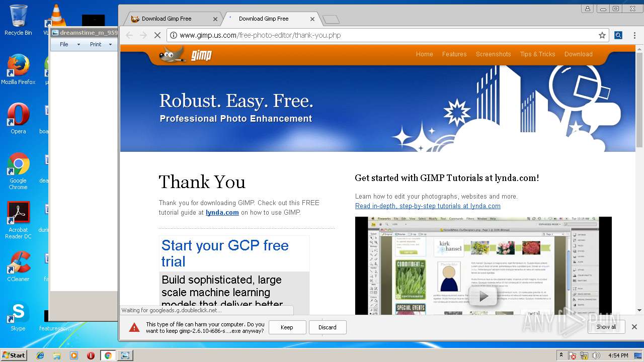View site information icon in address bar
644x362 pixels.
pyautogui.click(x=173, y=35)
